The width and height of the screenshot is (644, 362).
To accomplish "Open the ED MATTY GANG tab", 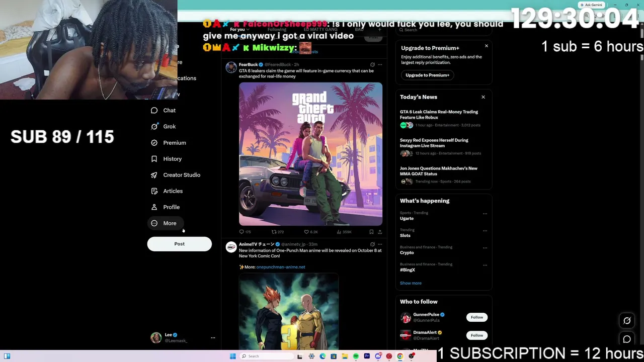I will 320,30.
